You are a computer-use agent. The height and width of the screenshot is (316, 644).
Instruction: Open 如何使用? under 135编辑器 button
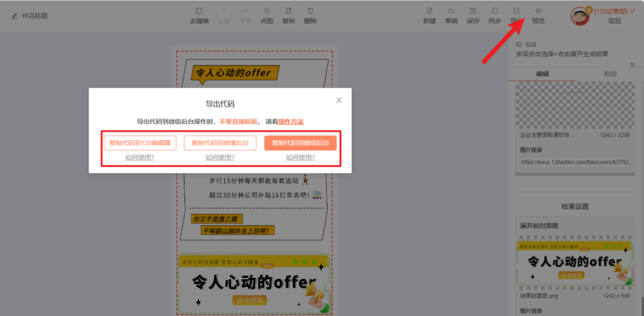click(140, 157)
